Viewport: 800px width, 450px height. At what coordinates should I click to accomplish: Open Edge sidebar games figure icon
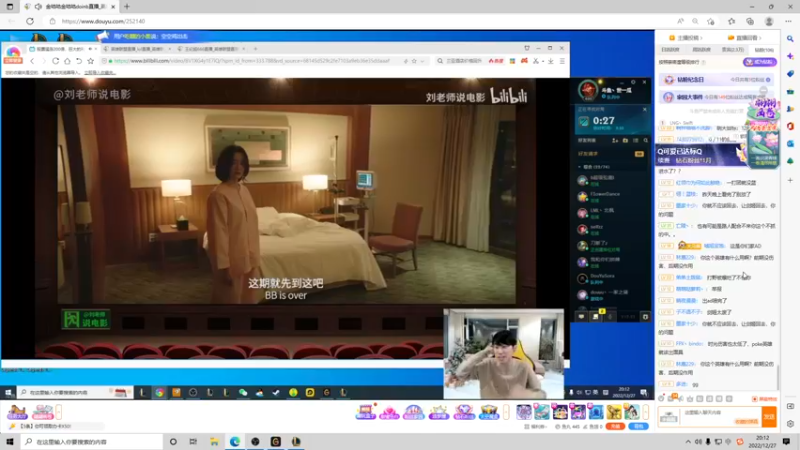coord(790,109)
